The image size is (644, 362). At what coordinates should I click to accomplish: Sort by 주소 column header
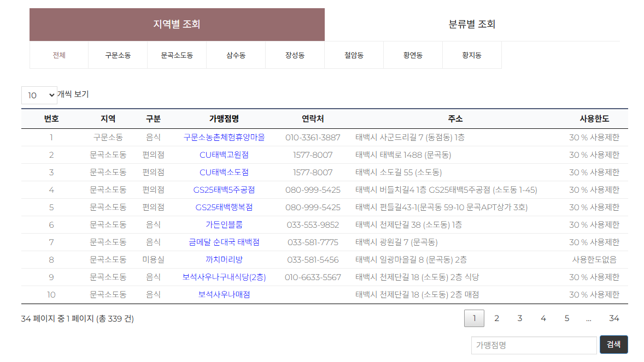point(455,119)
